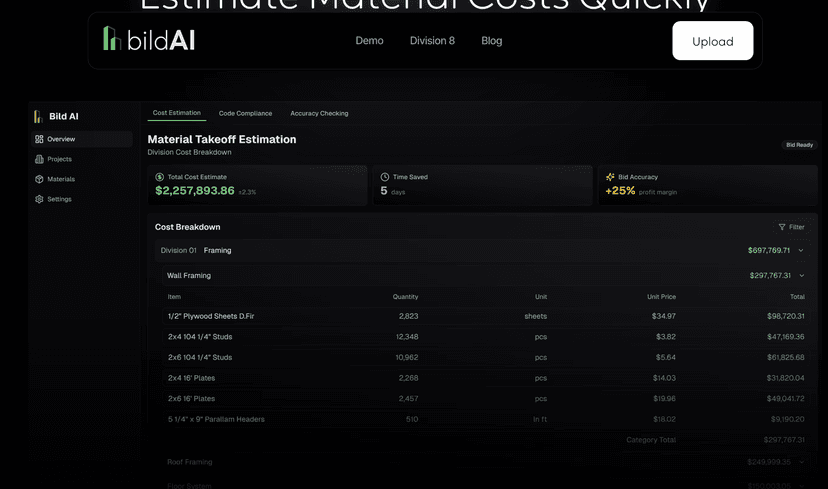The height and width of the screenshot is (489, 828).
Task: Collapse the Wall Framing section chevron
Action: (x=801, y=276)
